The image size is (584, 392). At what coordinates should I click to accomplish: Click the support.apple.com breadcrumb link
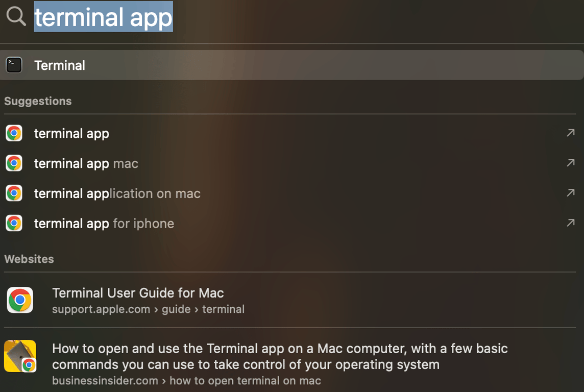(x=101, y=309)
